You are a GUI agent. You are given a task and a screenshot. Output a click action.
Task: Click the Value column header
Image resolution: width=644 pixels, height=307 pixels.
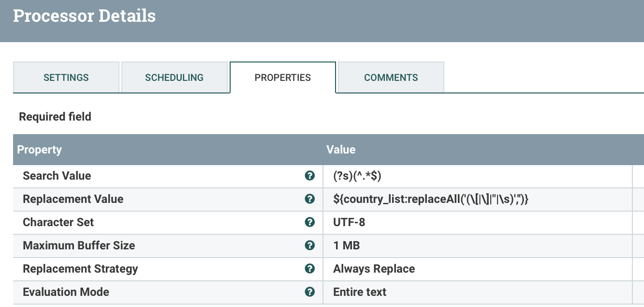tap(341, 150)
